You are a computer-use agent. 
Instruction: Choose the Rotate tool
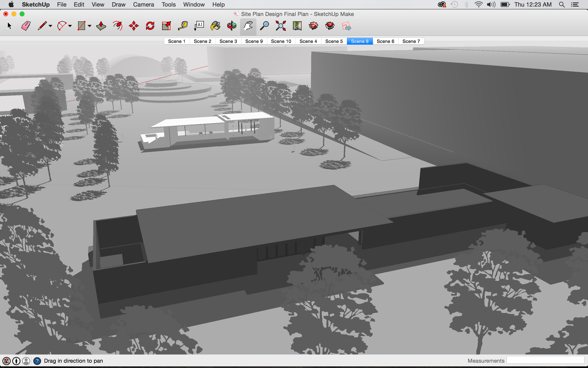point(150,26)
